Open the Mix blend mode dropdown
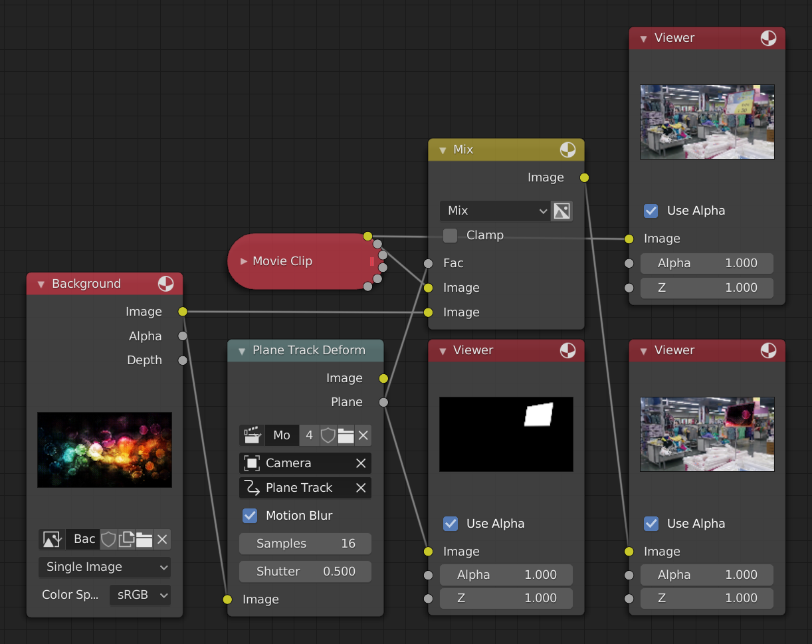Screen dimensions: 812x644 tap(495, 211)
